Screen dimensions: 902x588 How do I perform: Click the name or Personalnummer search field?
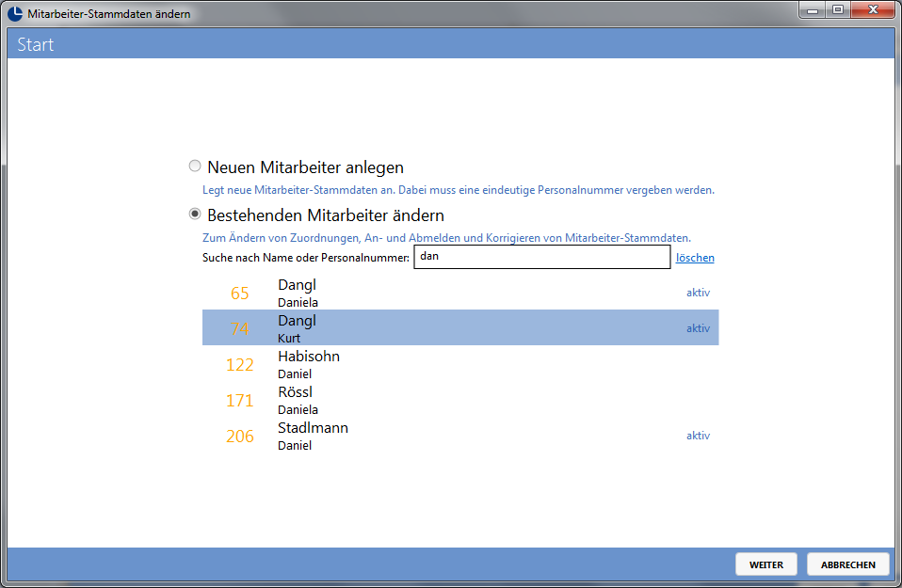(542, 256)
